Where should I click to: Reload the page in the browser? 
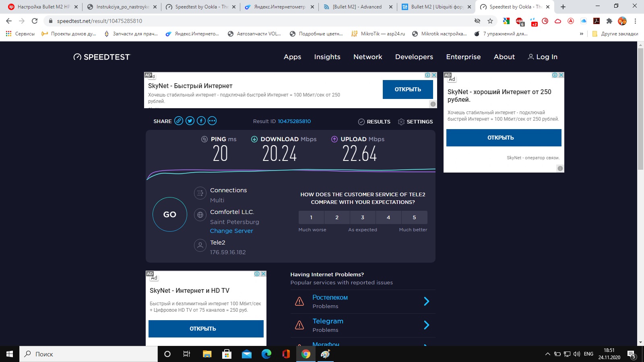[35, 21]
